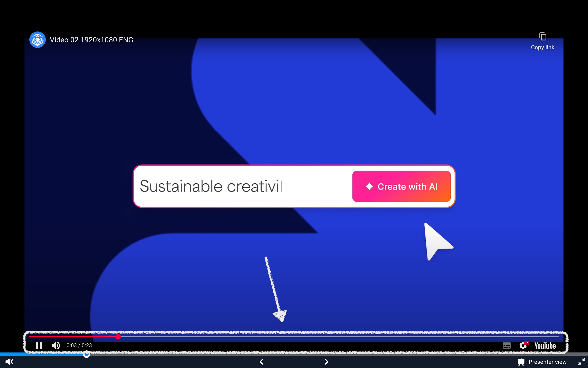Click the 0:03 / 0:23 time display
The height and width of the screenshot is (368, 588).
click(x=79, y=345)
